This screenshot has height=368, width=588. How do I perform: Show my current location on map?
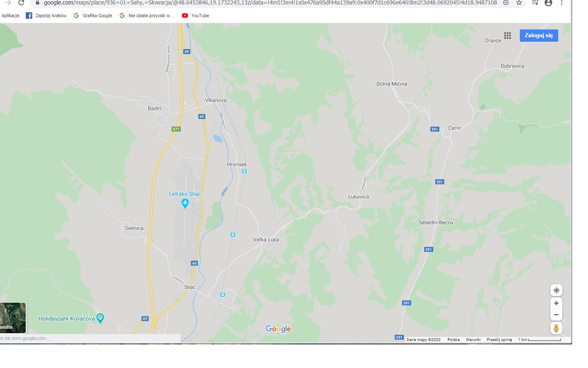(x=556, y=290)
